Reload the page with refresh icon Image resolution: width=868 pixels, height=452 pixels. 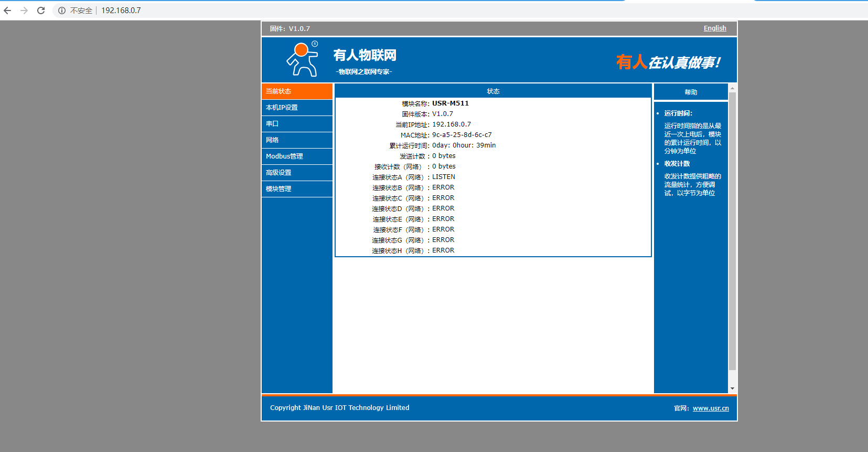click(41, 10)
